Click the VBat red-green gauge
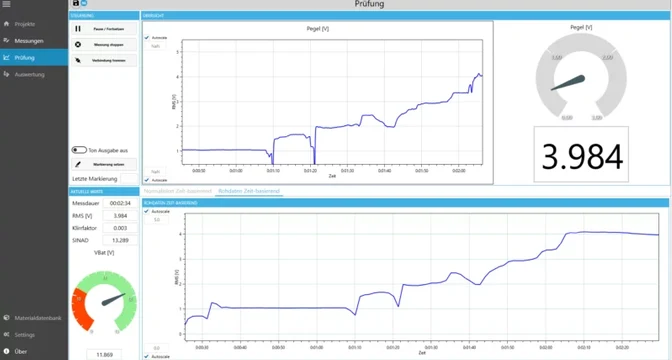The height and width of the screenshot is (360, 672). click(x=104, y=301)
